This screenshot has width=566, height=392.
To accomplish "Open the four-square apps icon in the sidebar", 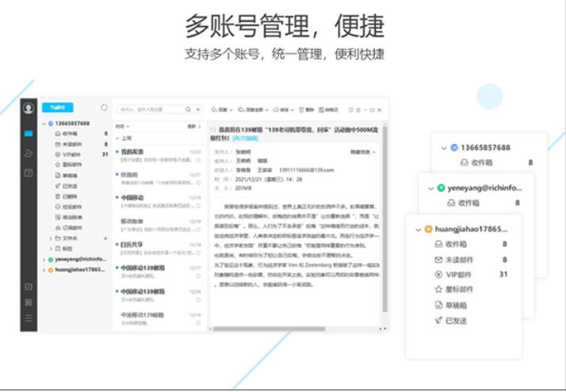I will tap(29, 303).
